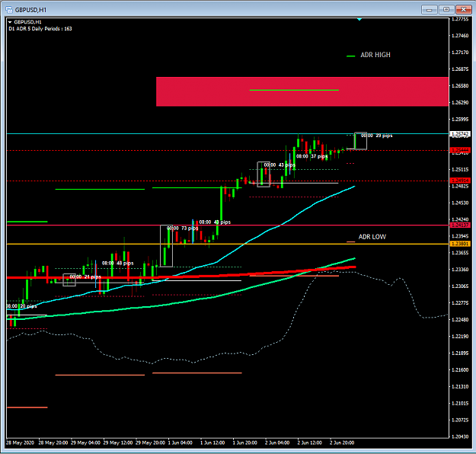Maximize the GBPUSD,H1 chart window
This screenshot has height=454, width=476.
(446, 10)
